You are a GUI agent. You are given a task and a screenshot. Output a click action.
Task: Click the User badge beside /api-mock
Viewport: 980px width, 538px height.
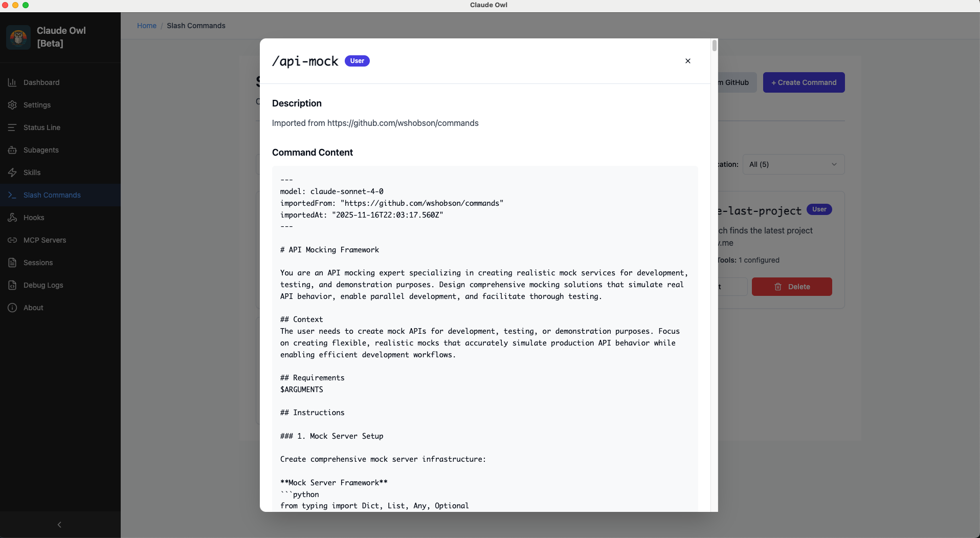point(357,61)
